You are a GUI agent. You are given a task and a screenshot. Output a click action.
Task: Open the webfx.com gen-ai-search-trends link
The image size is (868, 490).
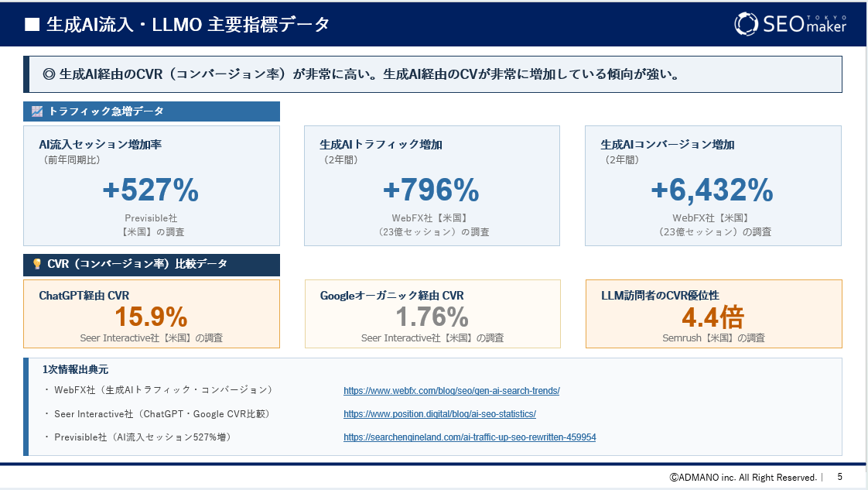click(452, 391)
